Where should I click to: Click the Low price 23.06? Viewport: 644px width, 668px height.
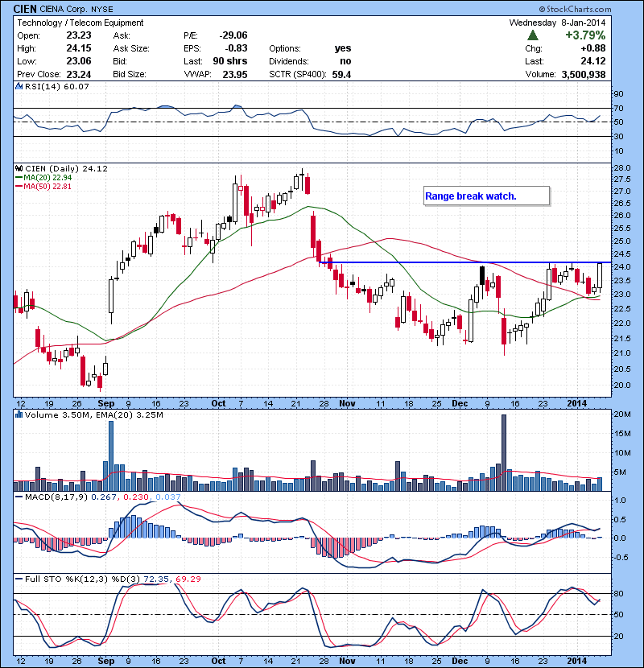(79, 61)
